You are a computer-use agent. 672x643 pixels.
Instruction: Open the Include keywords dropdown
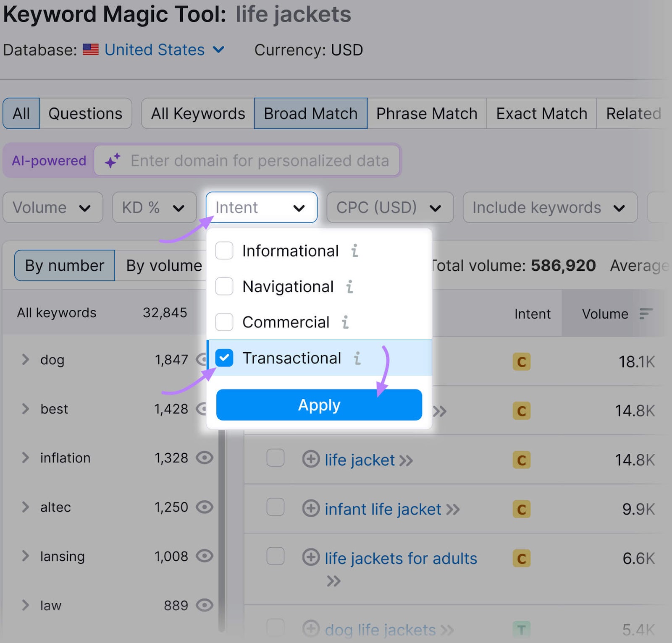click(x=550, y=207)
